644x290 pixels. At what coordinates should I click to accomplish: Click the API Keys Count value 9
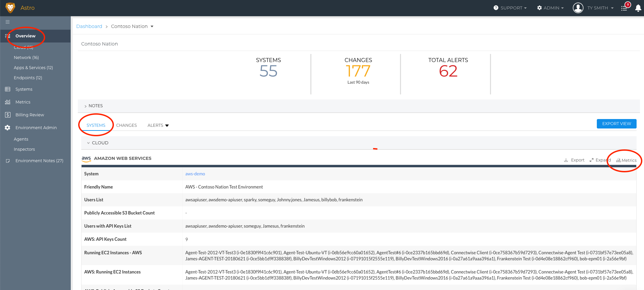pyautogui.click(x=187, y=239)
